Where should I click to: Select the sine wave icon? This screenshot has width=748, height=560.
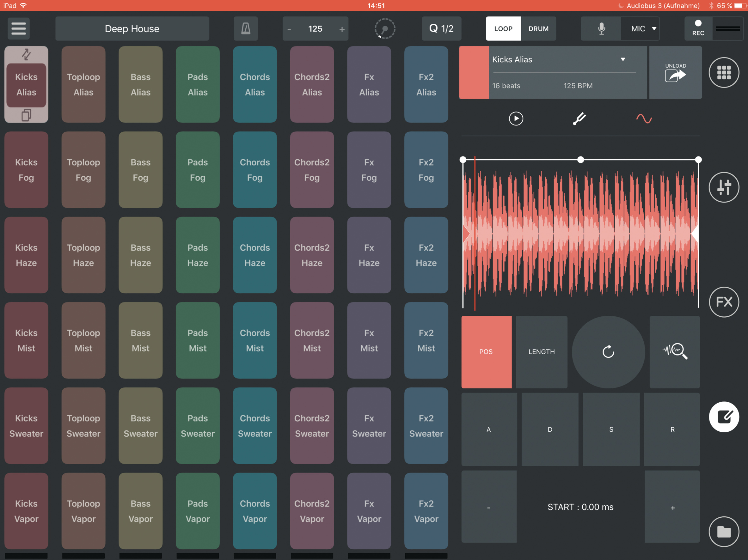click(x=644, y=119)
